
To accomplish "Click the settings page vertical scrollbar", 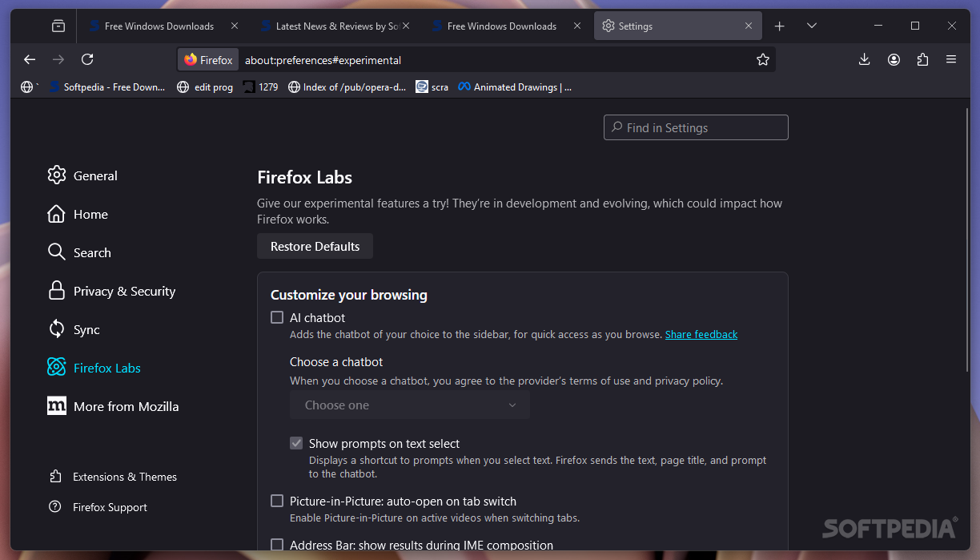I will (x=967, y=240).
